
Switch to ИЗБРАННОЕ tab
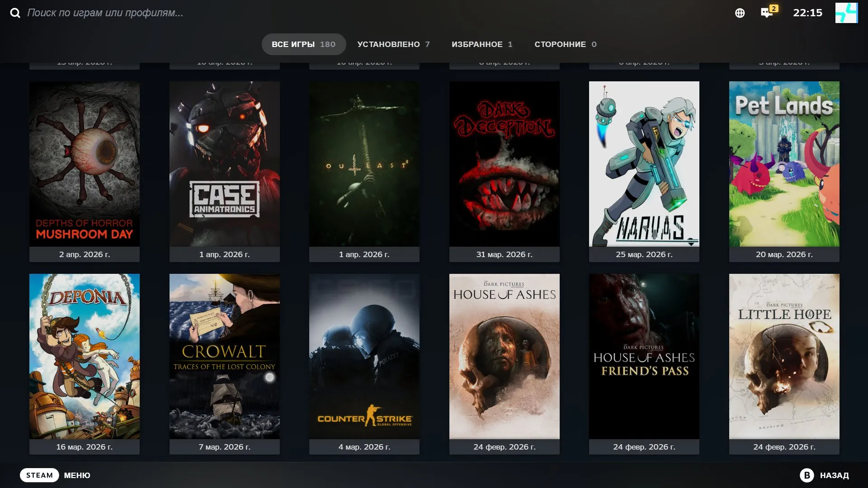(482, 44)
